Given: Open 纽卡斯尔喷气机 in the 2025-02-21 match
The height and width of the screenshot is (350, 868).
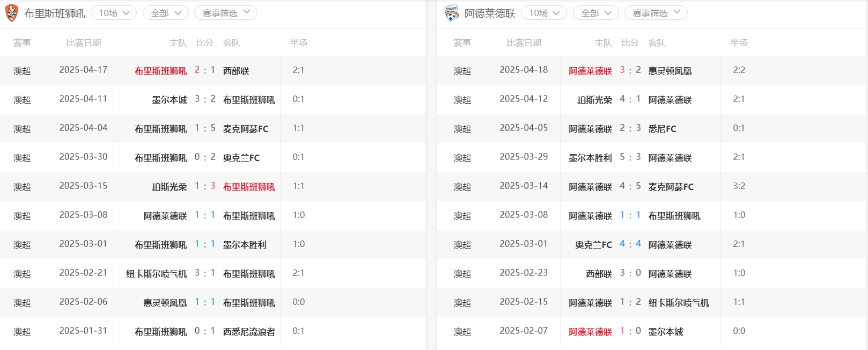Looking at the screenshot, I should [157, 274].
